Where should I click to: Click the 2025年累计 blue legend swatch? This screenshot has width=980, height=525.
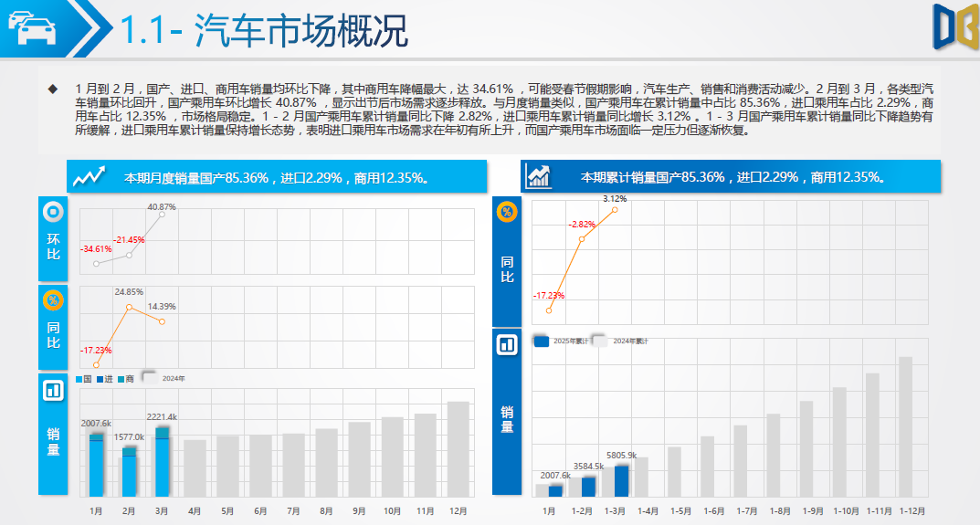(x=542, y=341)
